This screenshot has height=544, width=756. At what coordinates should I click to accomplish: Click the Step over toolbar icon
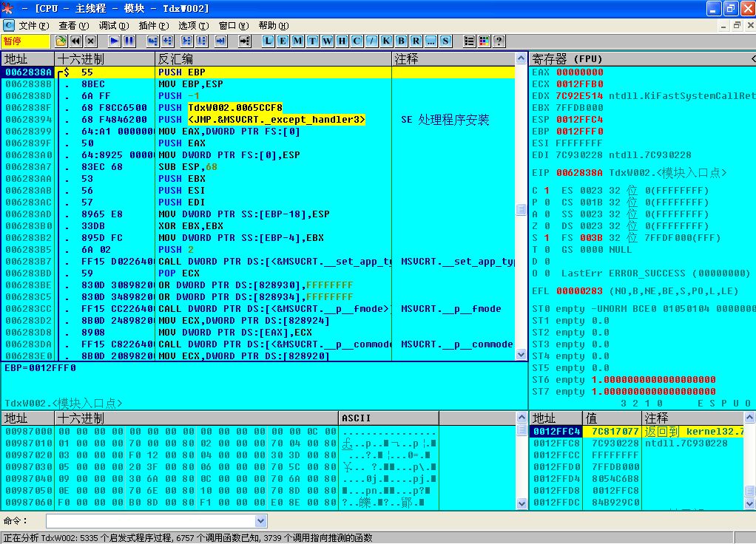click(167, 41)
